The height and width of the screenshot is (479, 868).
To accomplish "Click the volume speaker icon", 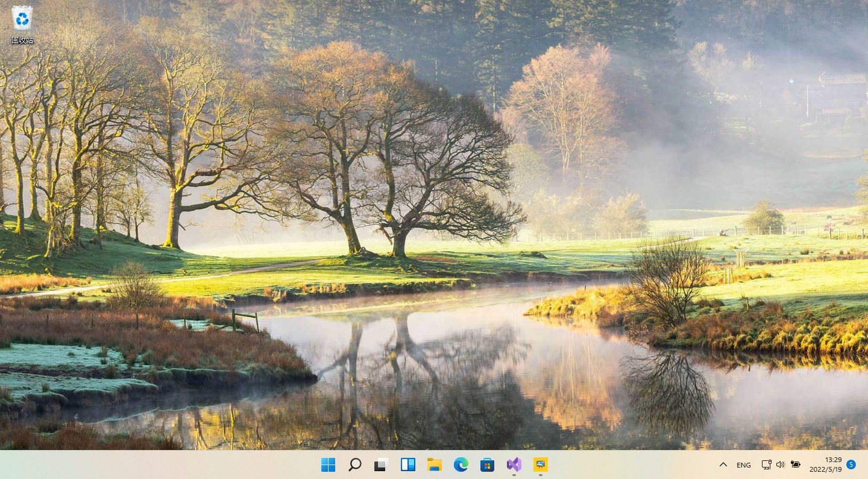I will pos(780,465).
